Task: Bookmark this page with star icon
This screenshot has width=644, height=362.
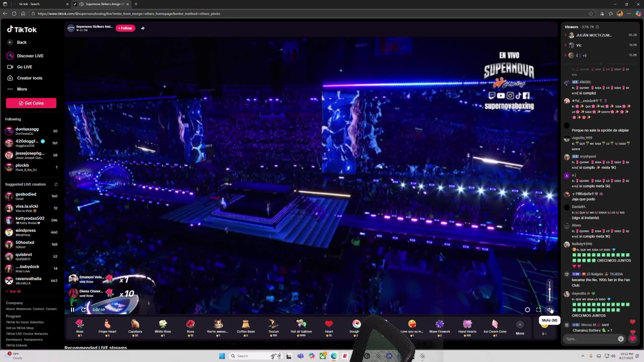Action: 592,14
